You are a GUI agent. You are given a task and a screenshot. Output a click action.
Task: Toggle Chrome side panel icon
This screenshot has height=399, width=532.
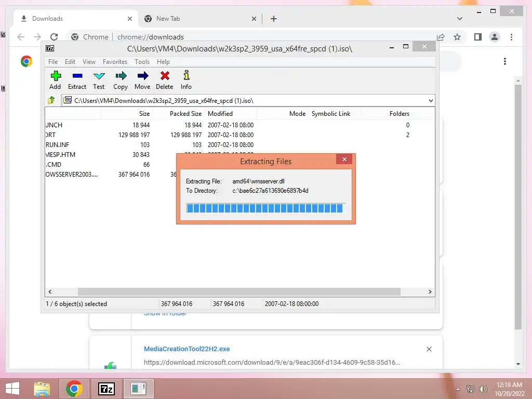478,37
